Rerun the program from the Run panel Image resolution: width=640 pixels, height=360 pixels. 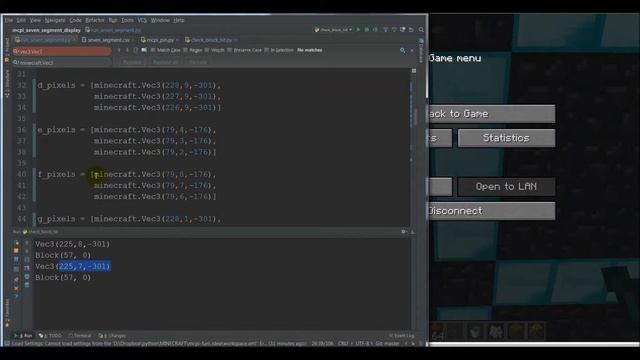pyautogui.click(x=16, y=243)
